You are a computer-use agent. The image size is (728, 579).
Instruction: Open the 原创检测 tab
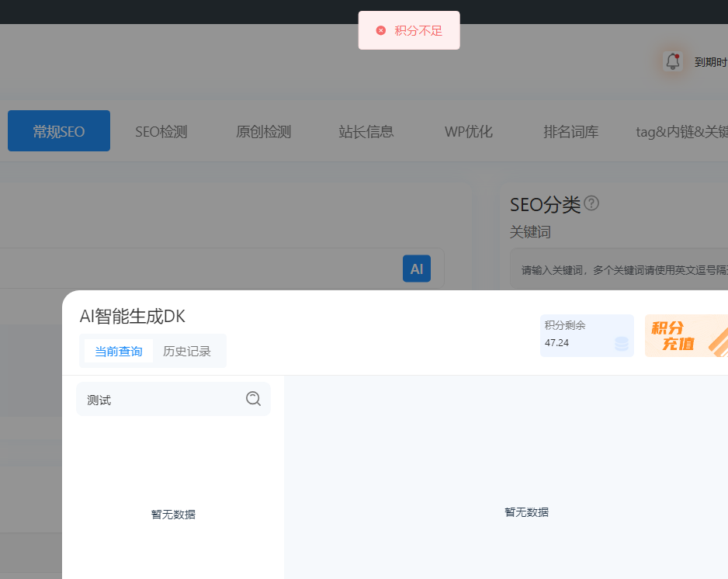point(263,132)
